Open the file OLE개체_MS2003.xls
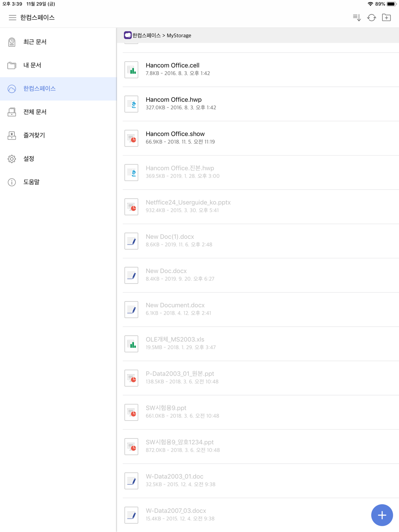Image resolution: width=399 pixels, height=532 pixels. (261, 344)
